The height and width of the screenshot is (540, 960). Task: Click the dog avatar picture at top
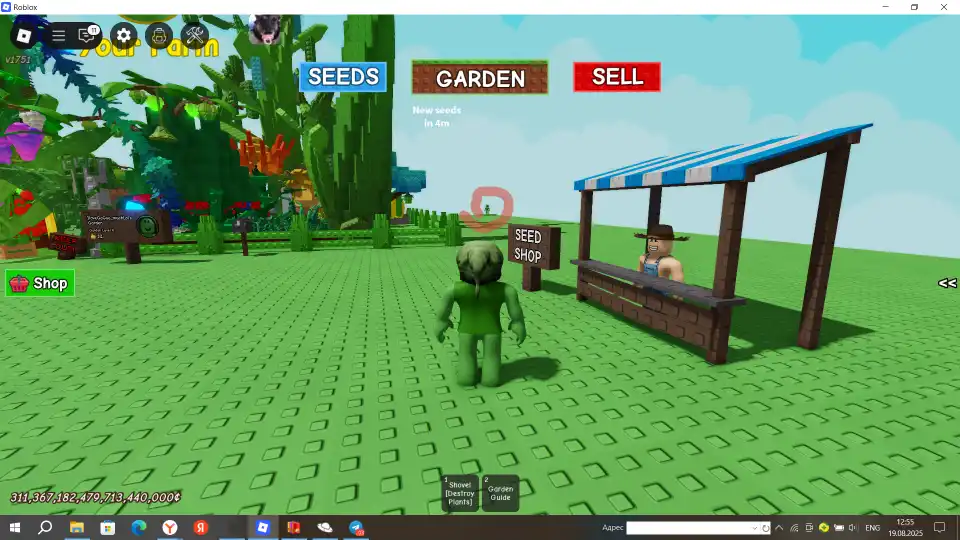(x=265, y=29)
